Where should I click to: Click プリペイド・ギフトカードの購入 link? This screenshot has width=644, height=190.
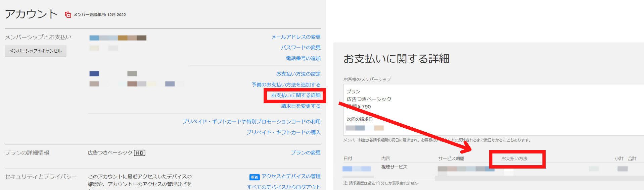click(283, 132)
